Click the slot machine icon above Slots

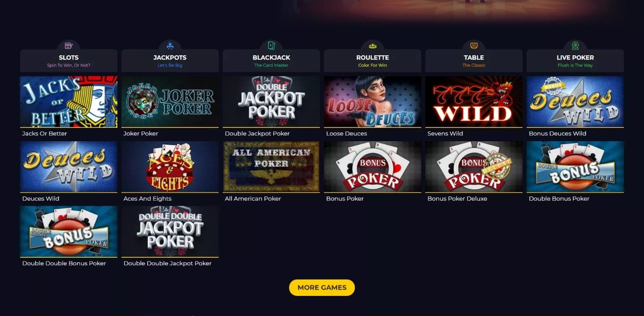click(69, 46)
